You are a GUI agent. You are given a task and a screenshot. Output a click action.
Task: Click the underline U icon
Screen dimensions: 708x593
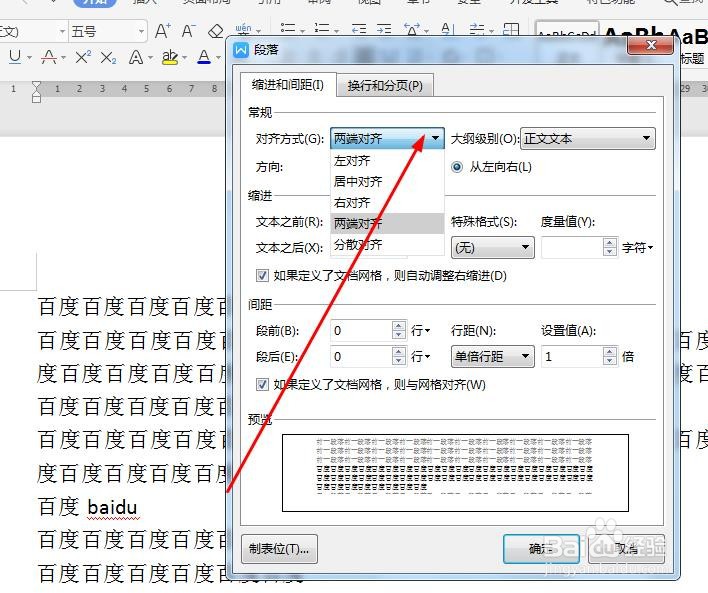[15, 57]
